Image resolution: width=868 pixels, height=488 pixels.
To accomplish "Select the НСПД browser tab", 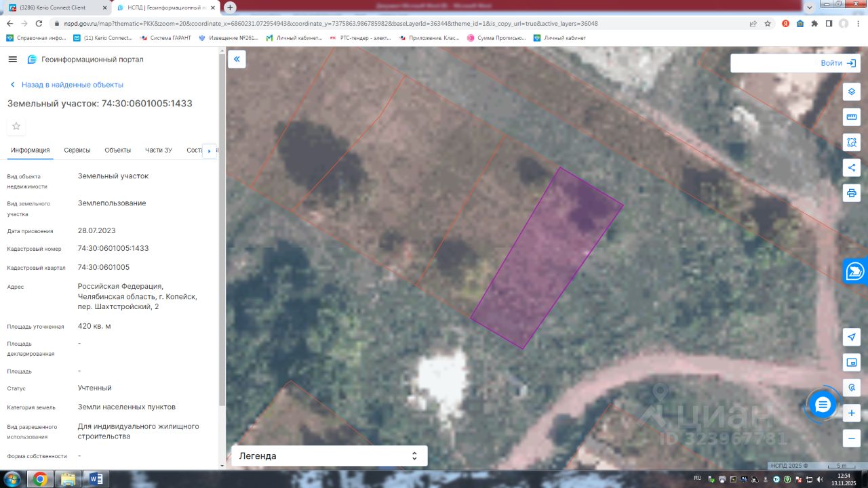I will pyautogui.click(x=167, y=7).
